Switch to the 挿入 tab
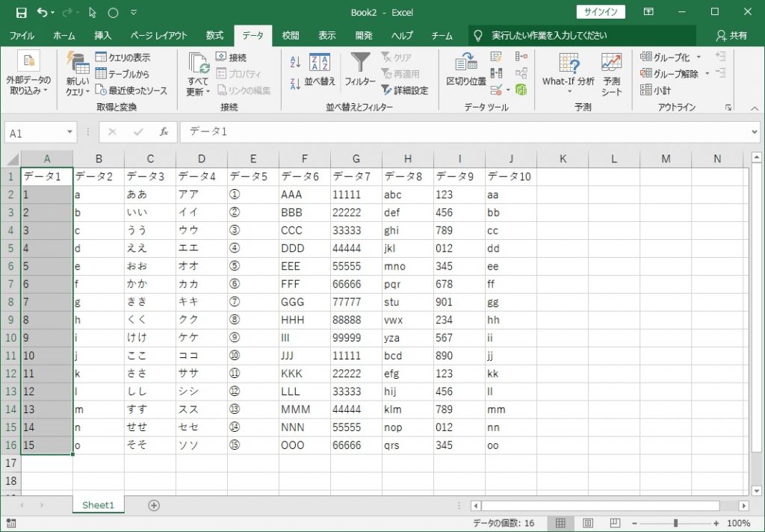Viewport: 765px width, 532px height. click(103, 36)
